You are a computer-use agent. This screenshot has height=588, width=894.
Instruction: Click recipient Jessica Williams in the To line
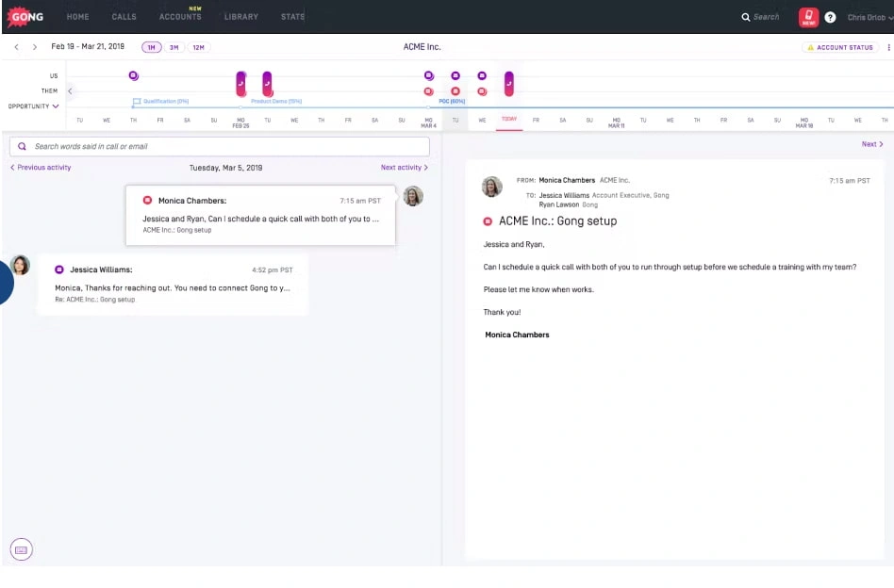point(565,195)
